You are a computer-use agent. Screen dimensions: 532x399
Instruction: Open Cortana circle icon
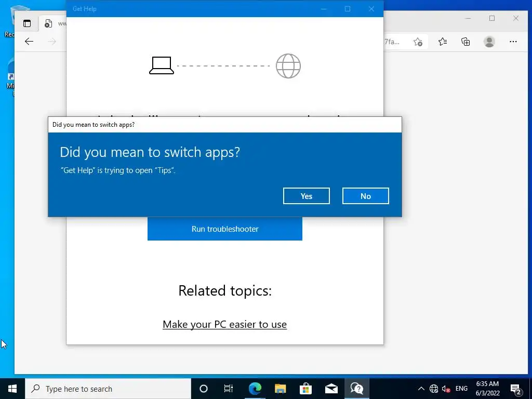click(204, 389)
